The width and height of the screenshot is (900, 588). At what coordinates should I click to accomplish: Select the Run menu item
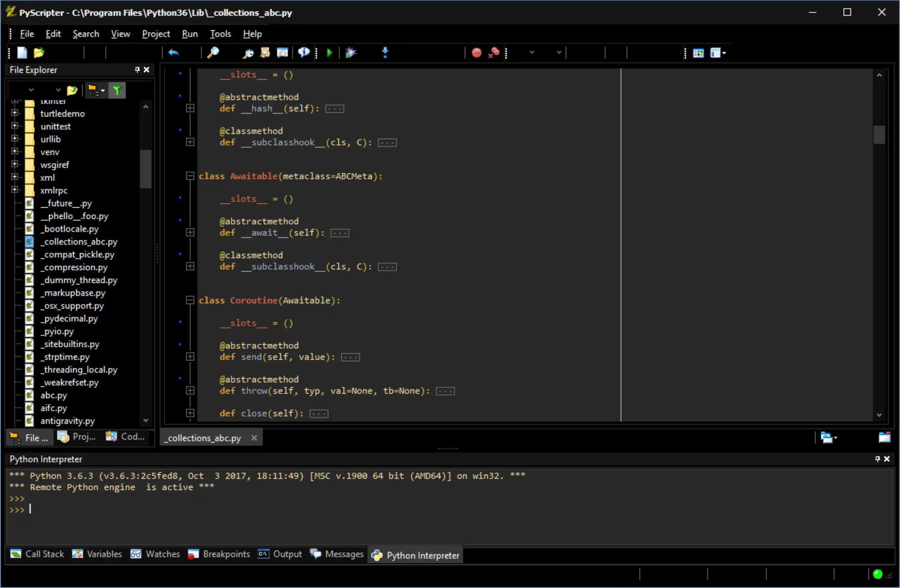pos(189,33)
